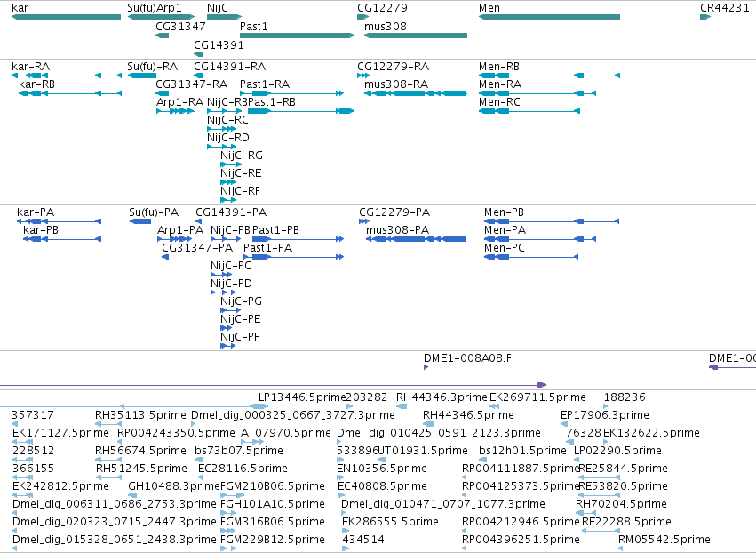Viewport: 756px width, 553px height.
Task: Select the bs73b07.5prime EST feature
Action: click(198, 460)
